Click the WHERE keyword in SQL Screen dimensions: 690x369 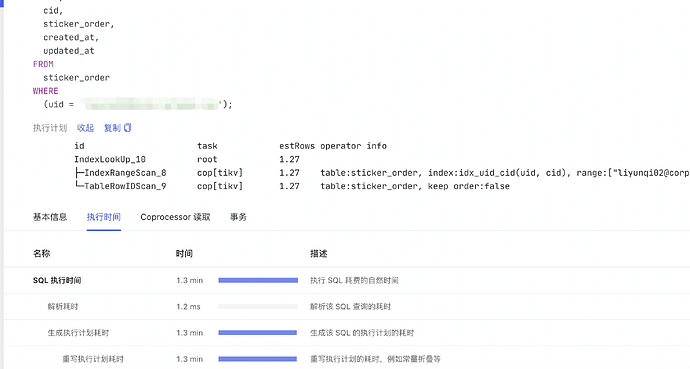tap(46, 91)
